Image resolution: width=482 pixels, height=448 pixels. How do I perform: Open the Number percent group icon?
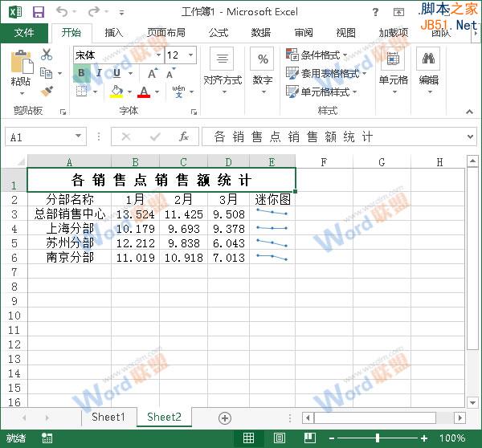click(x=262, y=59)
